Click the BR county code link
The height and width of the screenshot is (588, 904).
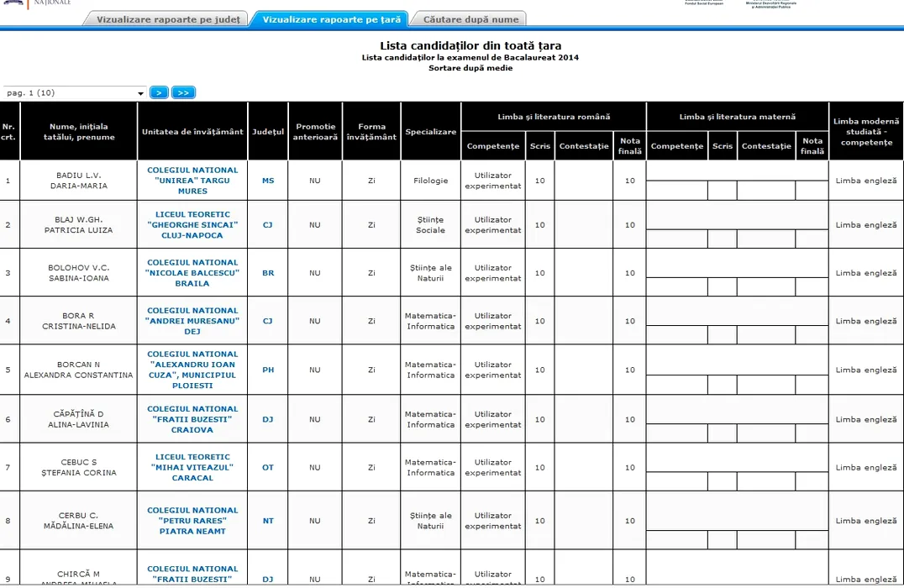pyautogui.click(x=268, y=273)
